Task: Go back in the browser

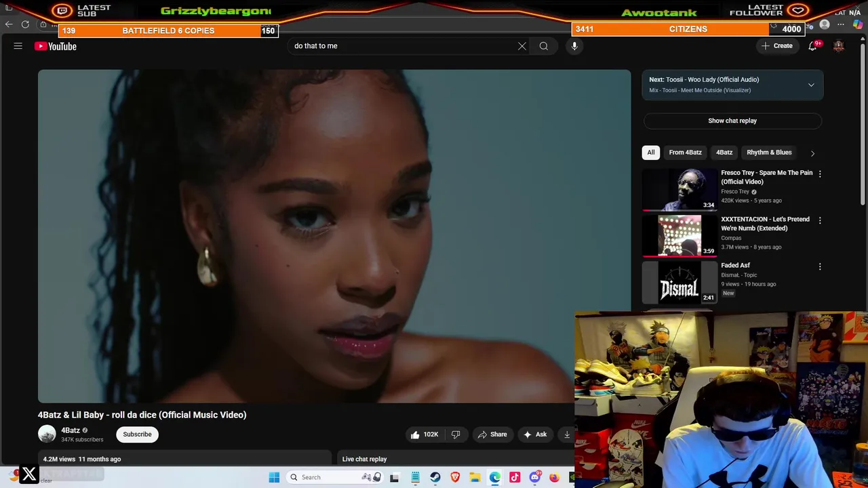Action: [x=9, y=24]
